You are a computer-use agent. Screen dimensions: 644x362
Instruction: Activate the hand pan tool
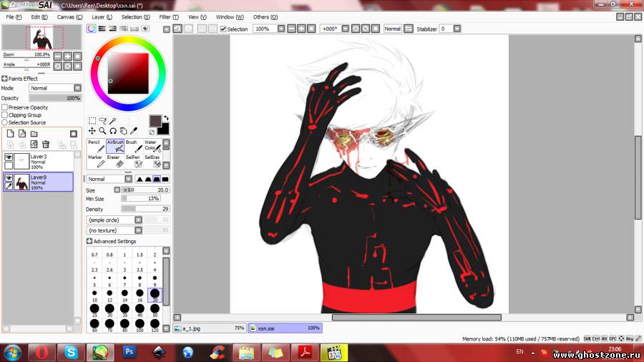(123, 131)
